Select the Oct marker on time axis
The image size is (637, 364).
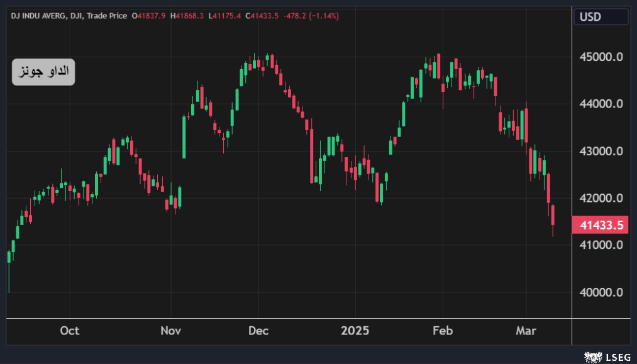(69, 331)
